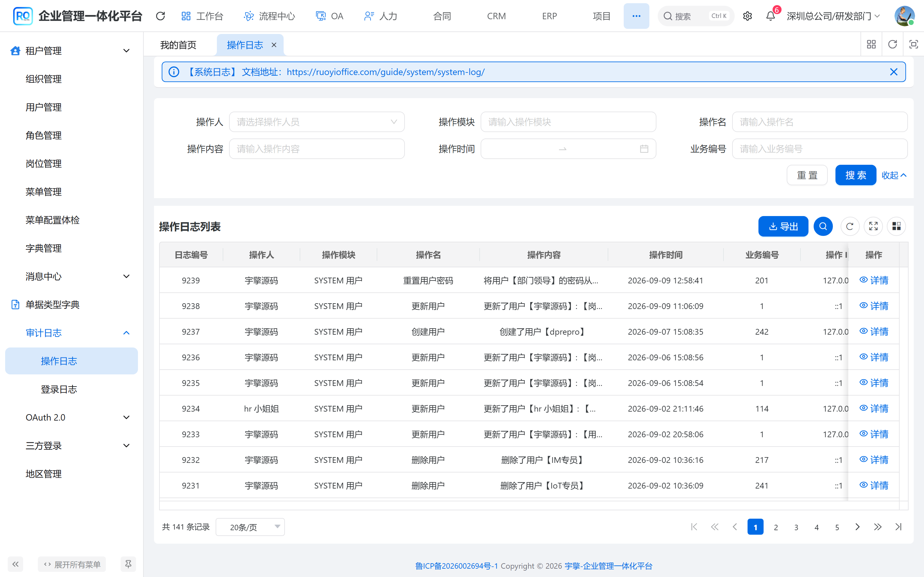Switch to the 我的首页 tab
Viewport: 924px width, 577px height.
(x=178, y=45)
